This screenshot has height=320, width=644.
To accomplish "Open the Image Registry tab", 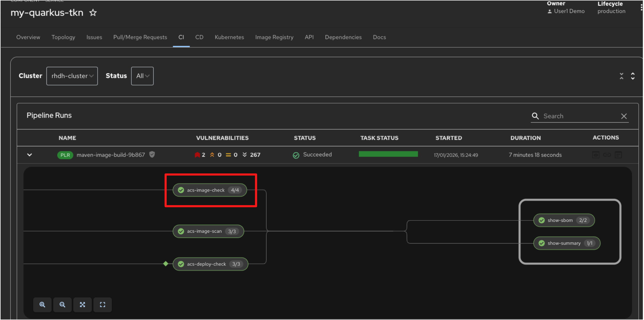I will click(x=274, y=37).
